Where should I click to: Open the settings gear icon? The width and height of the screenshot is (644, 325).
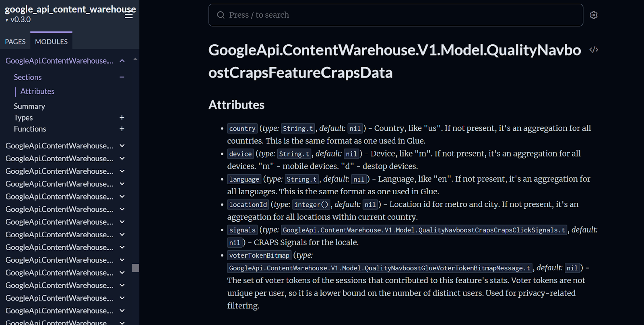coord(594,15)
